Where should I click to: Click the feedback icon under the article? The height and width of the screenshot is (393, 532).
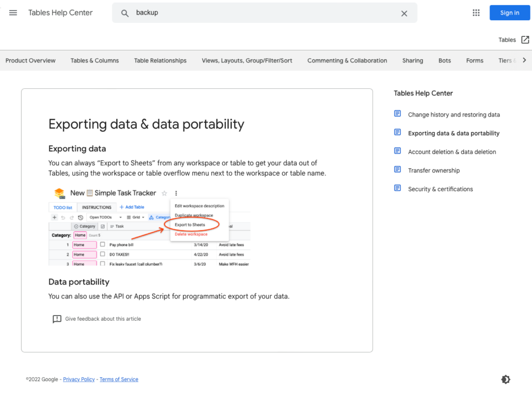pos(57,319)
